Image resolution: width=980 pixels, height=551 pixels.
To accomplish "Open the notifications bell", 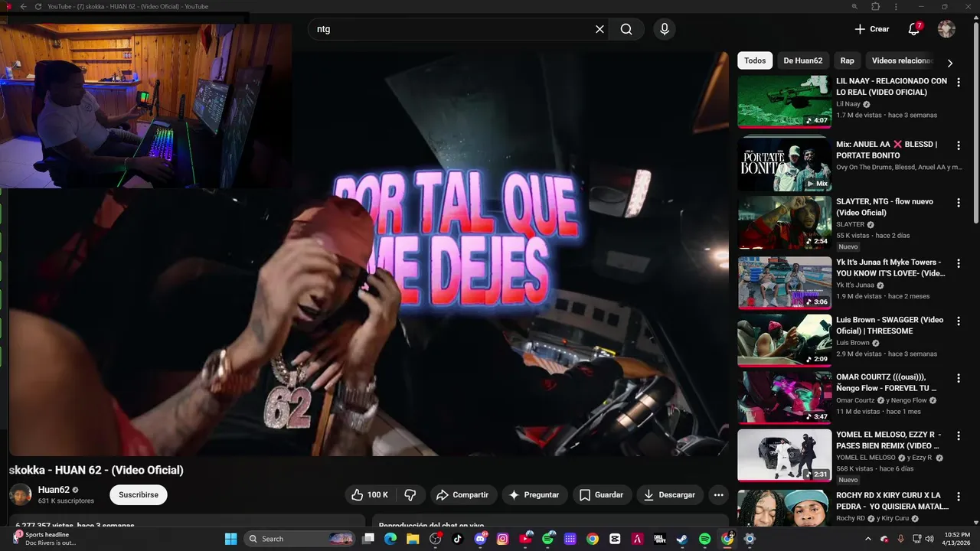I will [x=914, y=29].
